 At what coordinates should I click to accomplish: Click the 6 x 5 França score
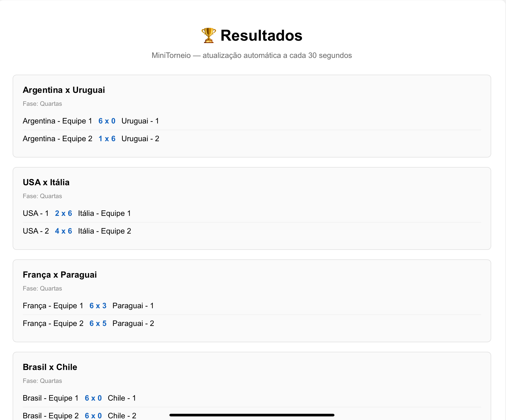[98, 323]
